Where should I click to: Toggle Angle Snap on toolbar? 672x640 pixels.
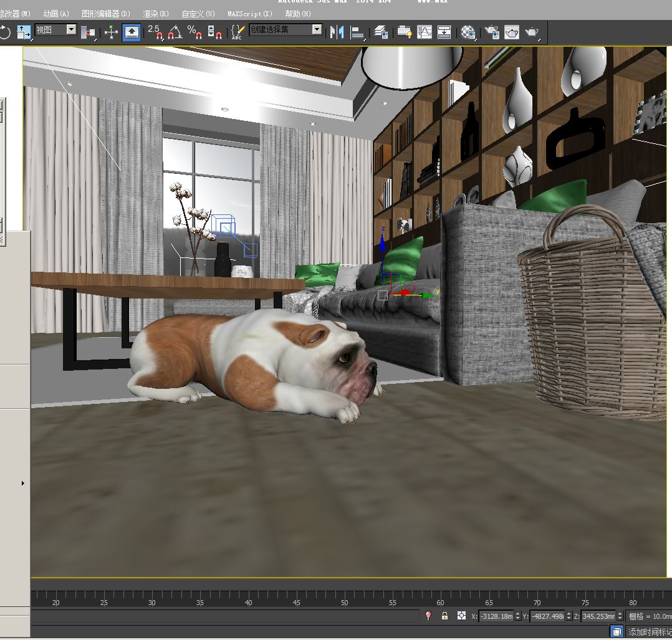tap(175, 32)
